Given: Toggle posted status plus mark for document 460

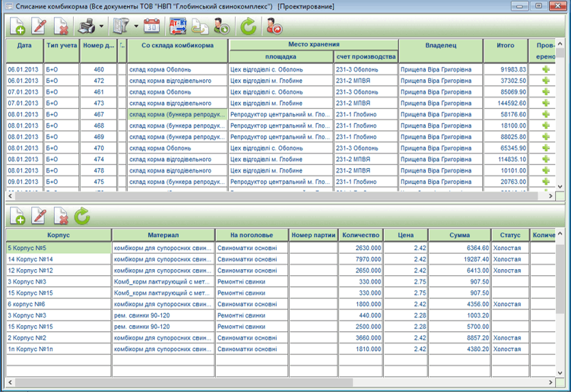Looking at the screenshot, I should pyautogui.click(x=546, y=70).
